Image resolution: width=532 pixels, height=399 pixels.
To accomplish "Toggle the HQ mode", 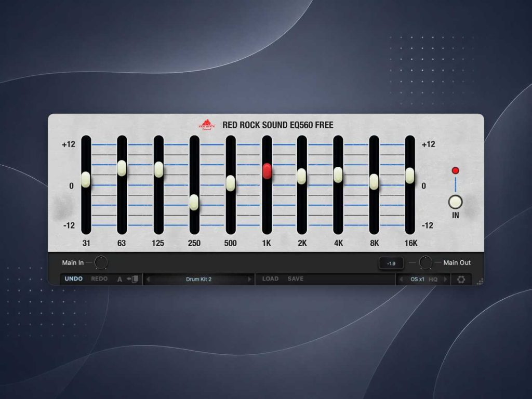I will [433, 279].
